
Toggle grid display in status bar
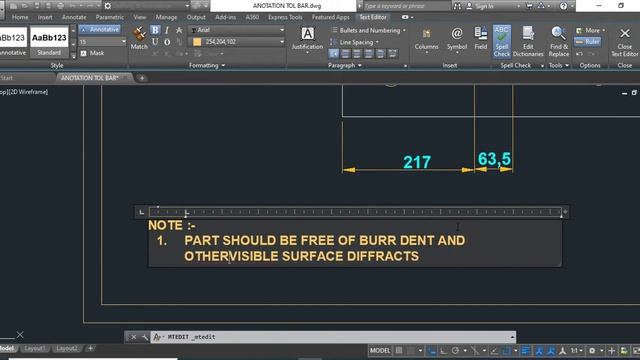coord(399,351)
